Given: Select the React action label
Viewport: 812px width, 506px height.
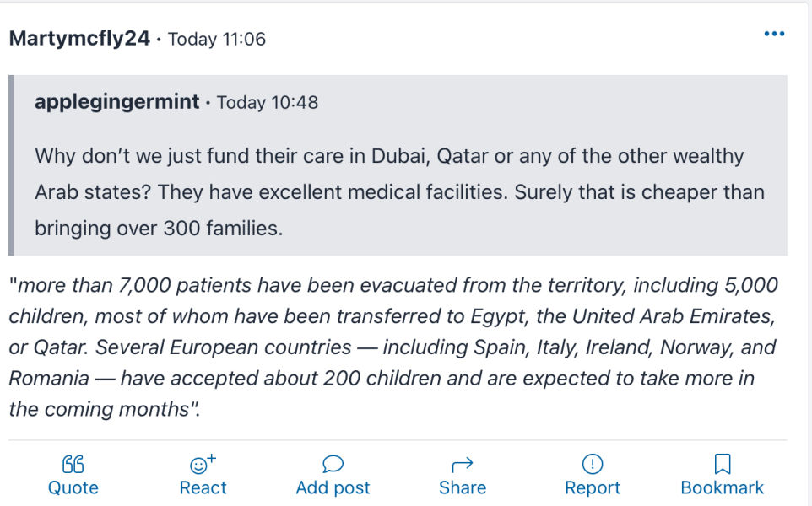Looking at the screenshot, I should click(203, 487).
